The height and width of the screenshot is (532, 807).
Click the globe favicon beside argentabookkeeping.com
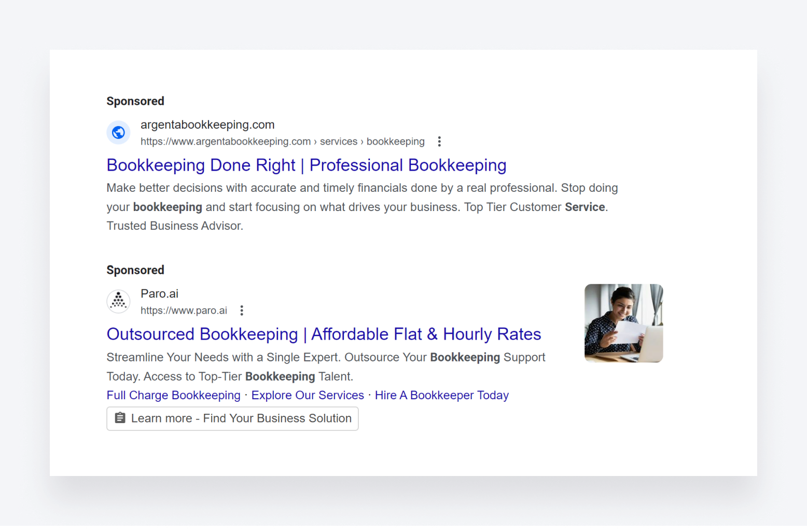tap(118, 133)
